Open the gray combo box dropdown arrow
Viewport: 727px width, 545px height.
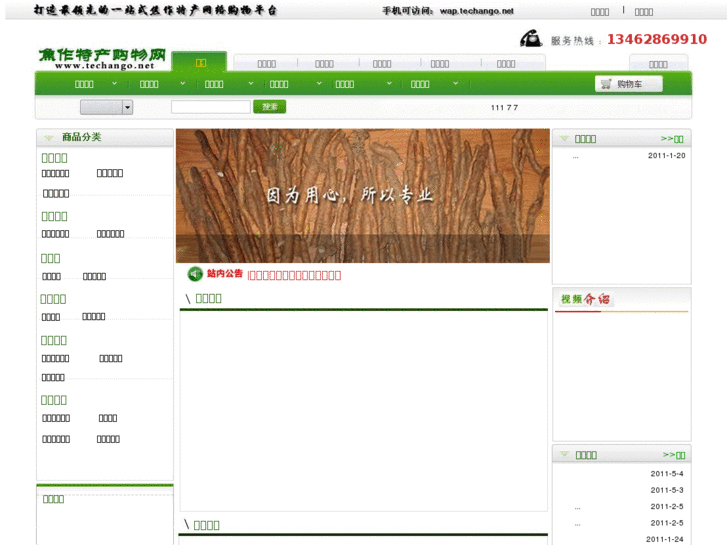[128, 107]
